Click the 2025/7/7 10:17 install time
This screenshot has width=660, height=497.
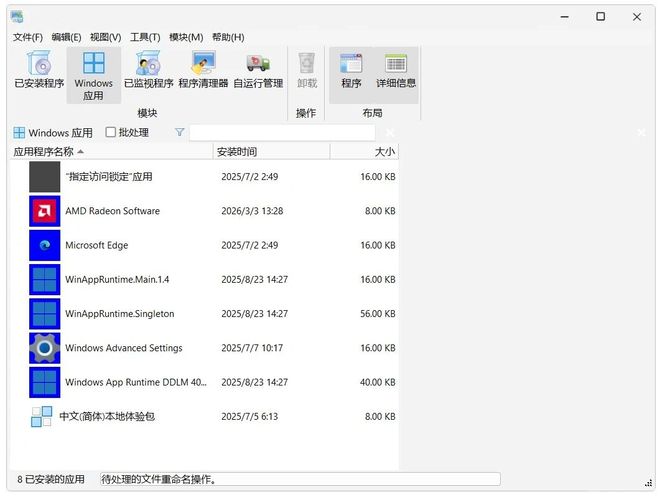[x=252, y=348]
